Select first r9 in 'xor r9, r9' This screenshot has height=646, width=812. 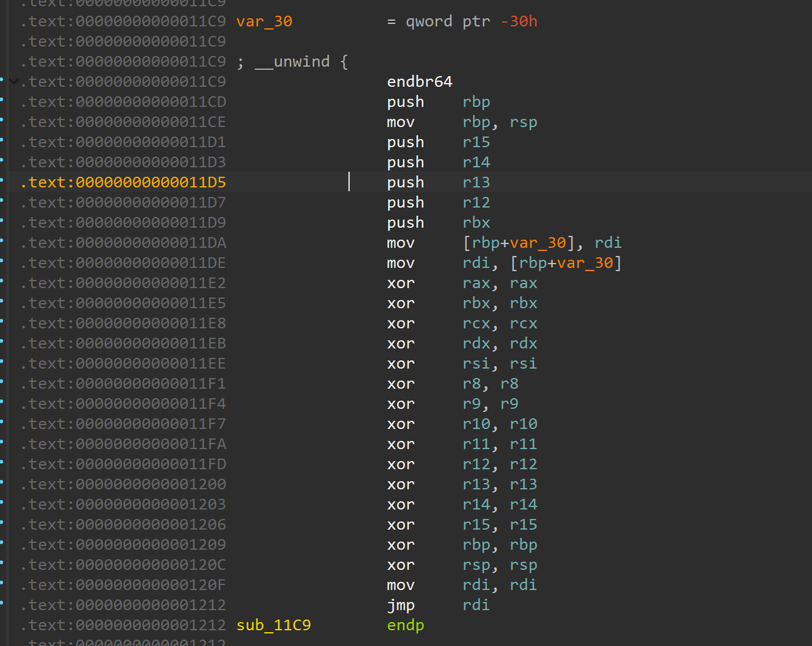[472, 404]
